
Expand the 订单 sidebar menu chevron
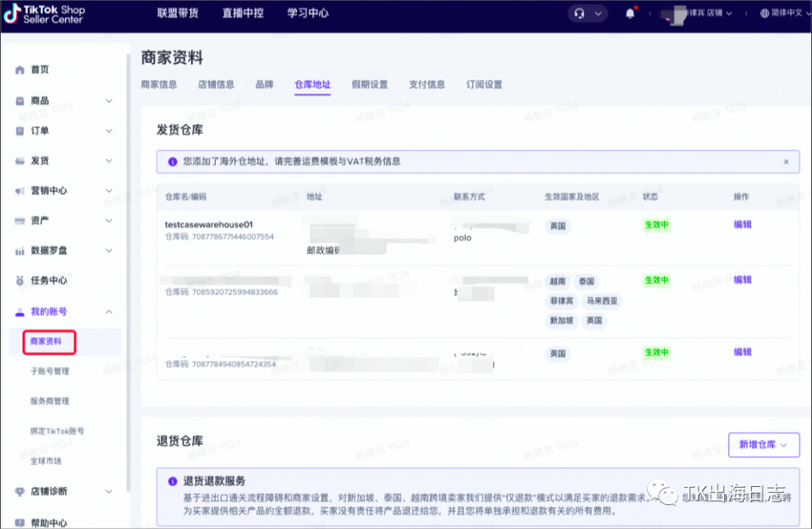[109, 131]
